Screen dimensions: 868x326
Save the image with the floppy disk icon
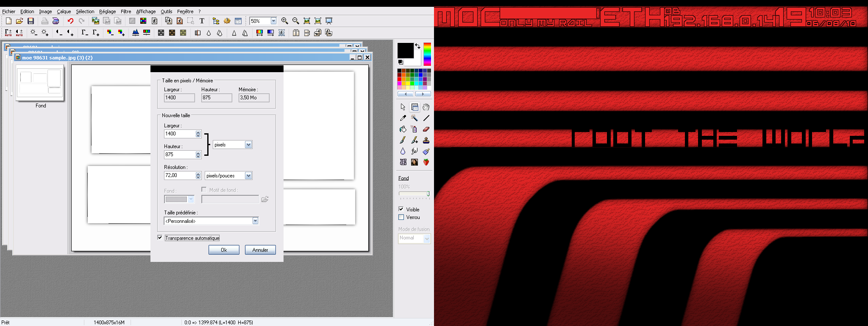pyautogui.click(x=31, y=21)
